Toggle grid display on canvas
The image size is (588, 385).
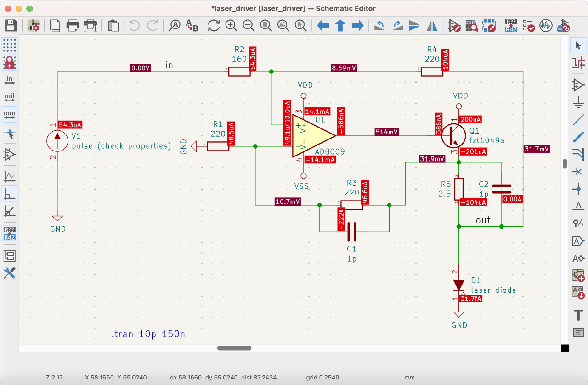(10, 45)
